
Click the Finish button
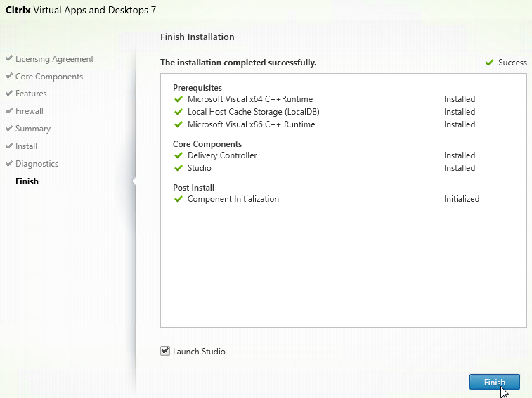pos(494,382)
